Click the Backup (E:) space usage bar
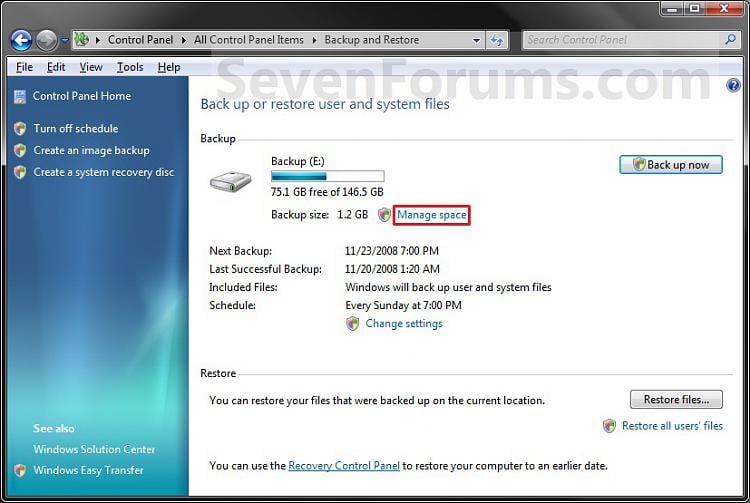Image resolution: width=750 pixels, height=503 pixels. coord(328,176)
